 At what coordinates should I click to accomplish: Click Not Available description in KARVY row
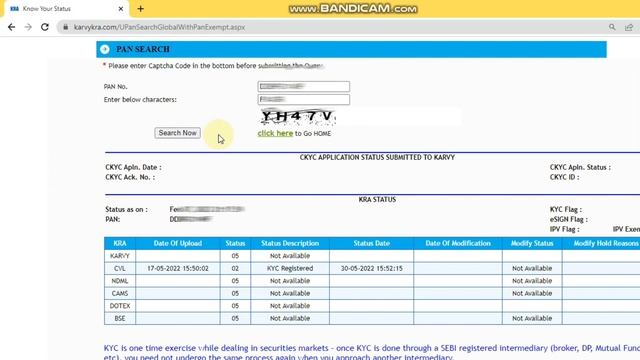290,256
